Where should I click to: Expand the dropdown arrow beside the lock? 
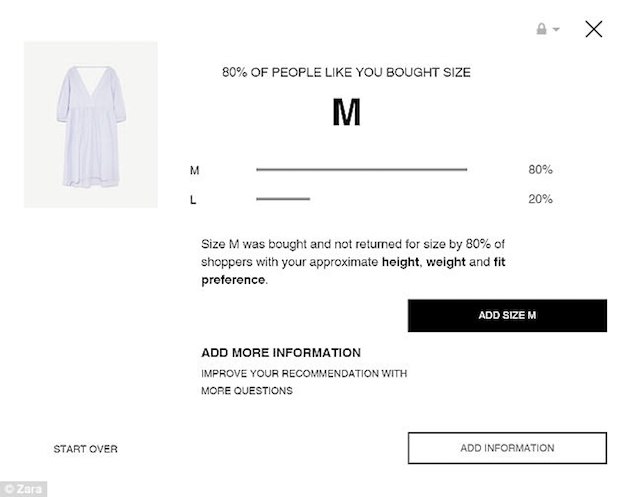[x=556, y=29]
